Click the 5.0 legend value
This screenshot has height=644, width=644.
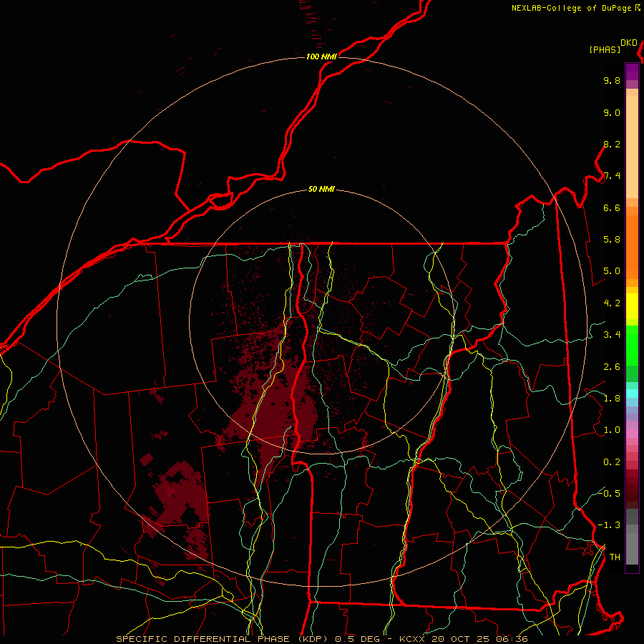coord(612,271)
